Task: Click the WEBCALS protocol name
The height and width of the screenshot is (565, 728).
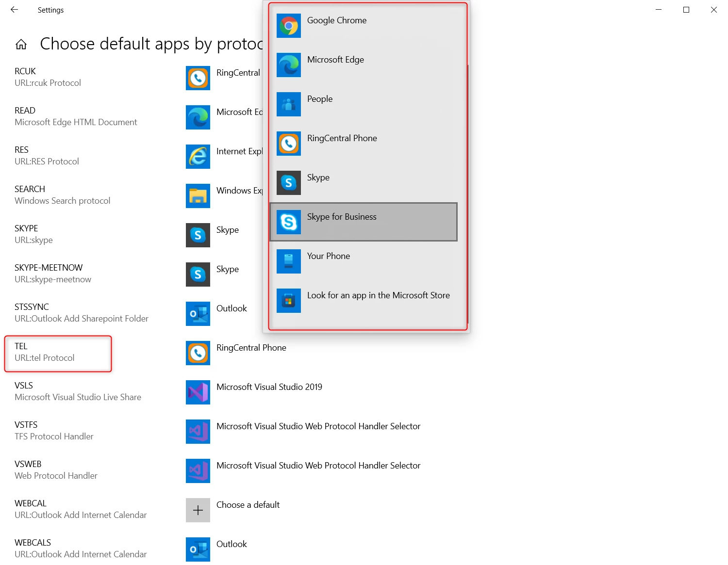Action: point(33,543)
